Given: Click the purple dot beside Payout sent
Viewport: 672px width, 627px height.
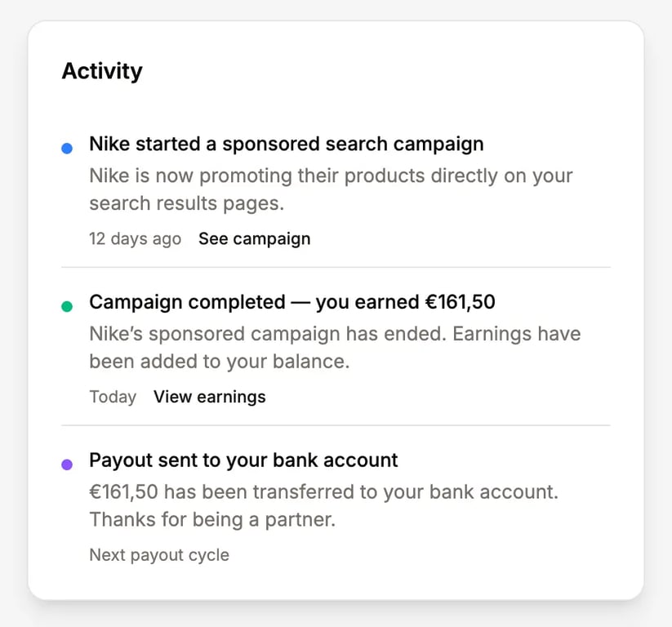Looking at the screenshot, I should (x=67, y=464).
